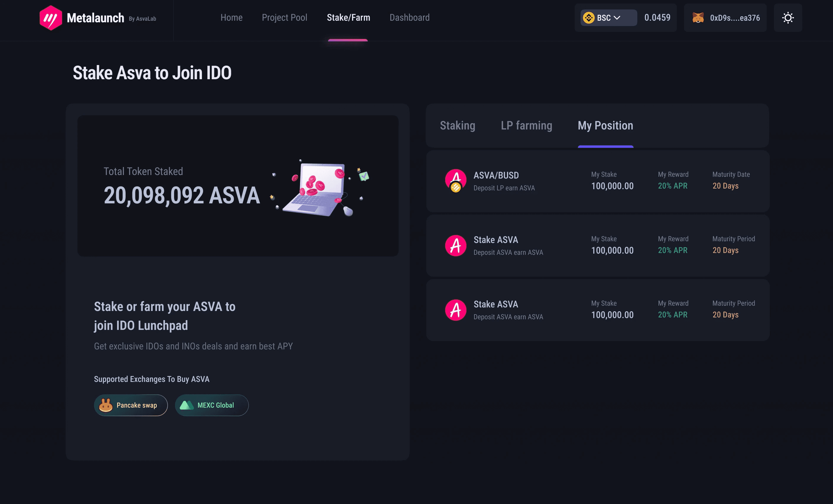Click the bottom Stake ASVA token icon

coord(456,310)
